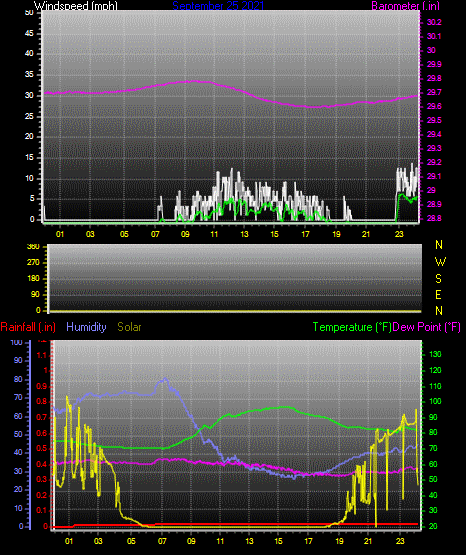Click the green "Temperature (°F)" legend label

pos(352,327)
